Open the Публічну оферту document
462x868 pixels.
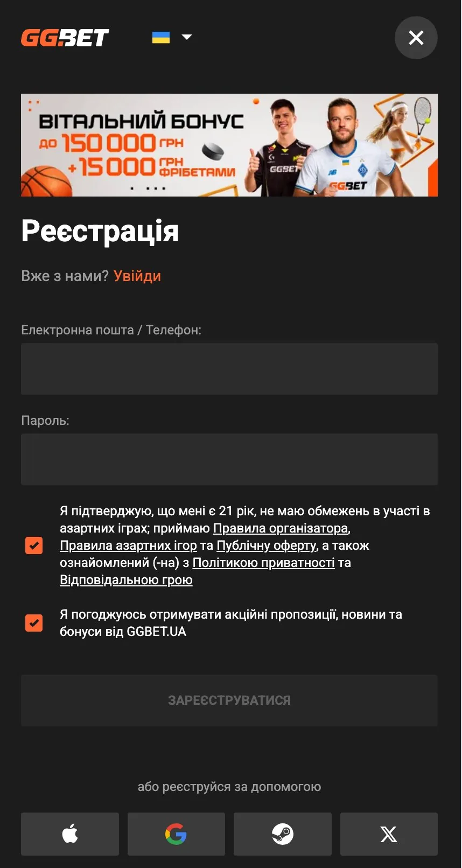click(x=266, y=545)
